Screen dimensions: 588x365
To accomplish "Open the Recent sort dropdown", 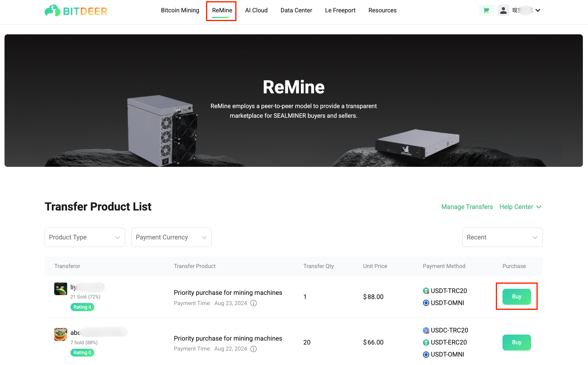I will click(502, 237).
